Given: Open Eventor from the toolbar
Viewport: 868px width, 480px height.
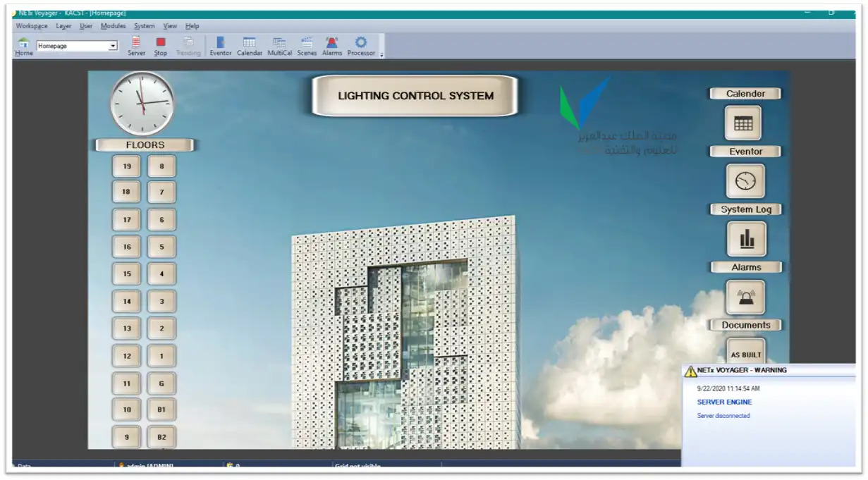Looking at the screenshot, I should (220, 44).
